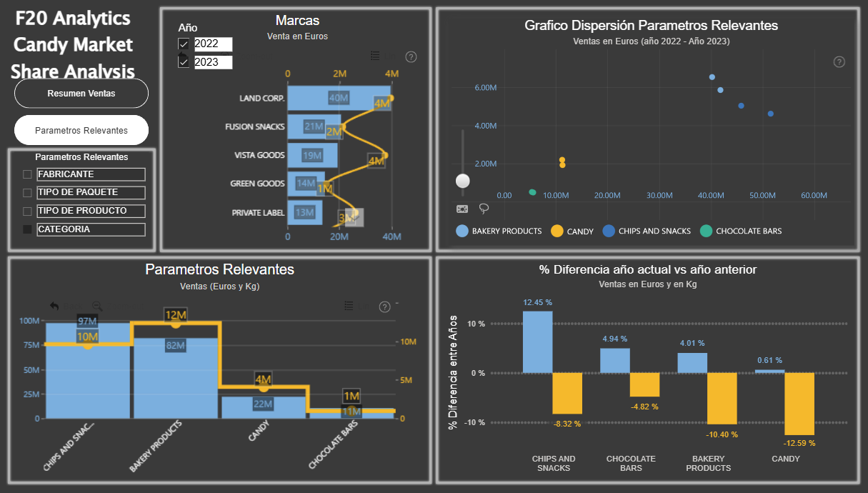The width and height of the screenshot is (868, 493).
Task: Uncheck the CATEGORIA parameter box
Action: [27, 229]
